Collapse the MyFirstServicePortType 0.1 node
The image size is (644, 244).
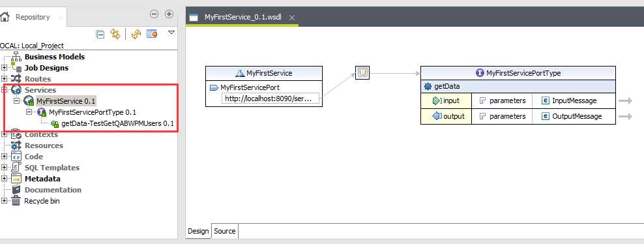(29, 112)
